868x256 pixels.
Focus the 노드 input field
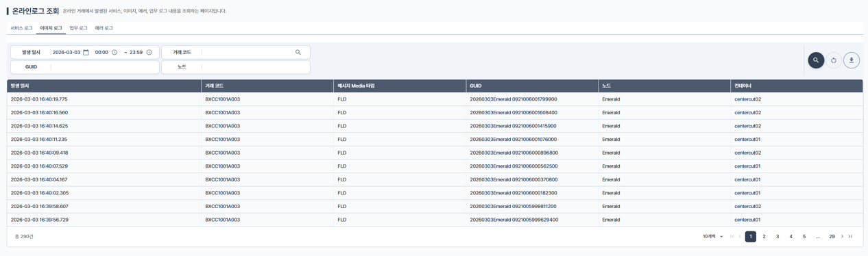pos(256,67)
